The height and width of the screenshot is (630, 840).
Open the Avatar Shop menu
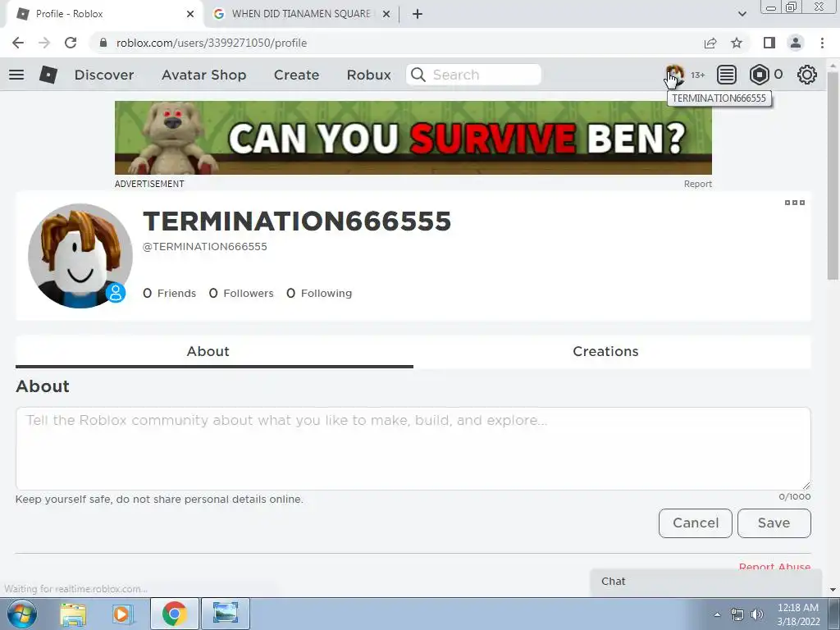pyautogui.click(x=203, y=75)
